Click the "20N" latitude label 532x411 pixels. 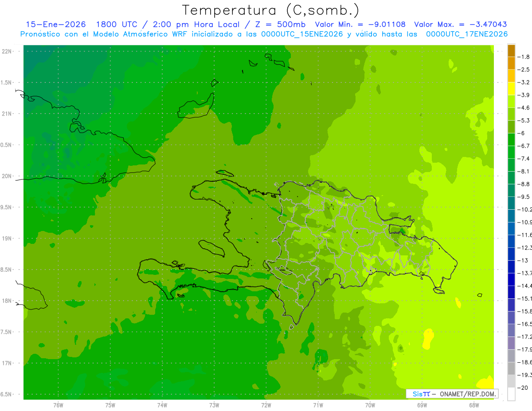(x=8, y=176)
